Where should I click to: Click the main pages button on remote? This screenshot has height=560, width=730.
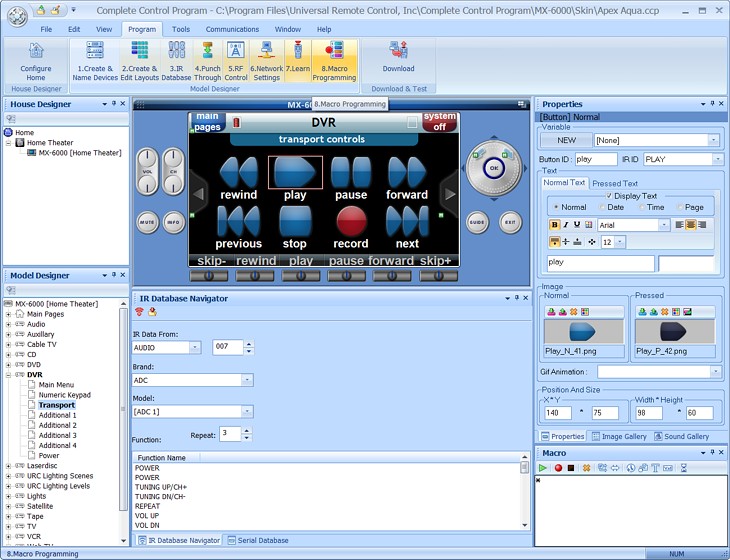click(207, 121)
